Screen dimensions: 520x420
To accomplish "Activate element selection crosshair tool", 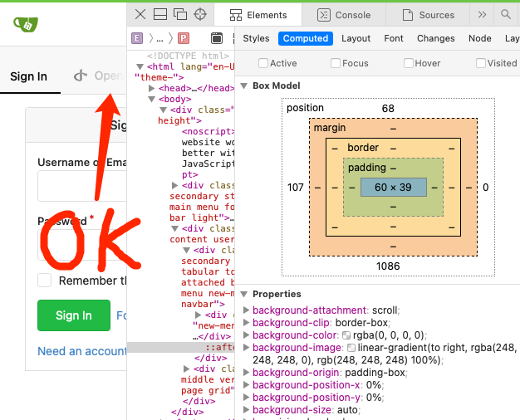I will (200, 14).
